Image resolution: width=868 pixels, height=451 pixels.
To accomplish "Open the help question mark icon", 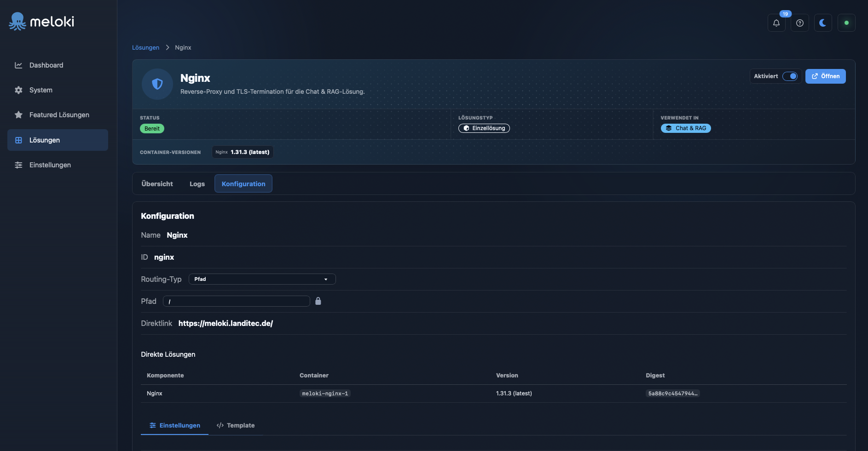I will coord(800,23).
